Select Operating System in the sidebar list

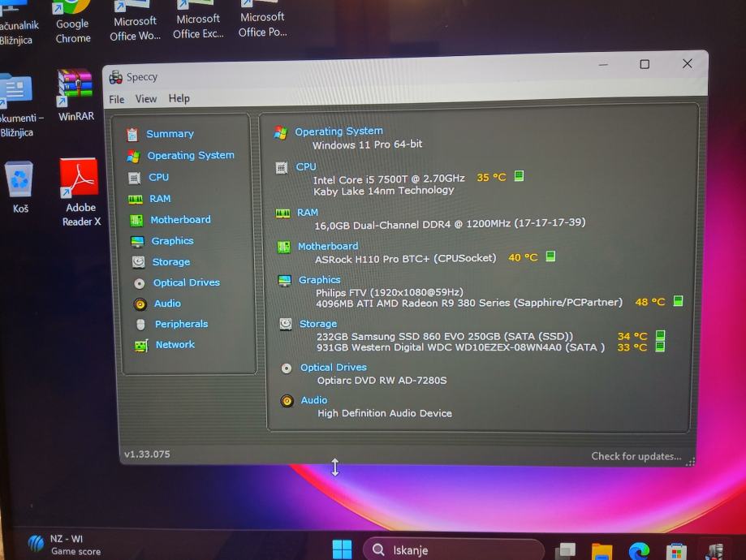coord(191,156)
